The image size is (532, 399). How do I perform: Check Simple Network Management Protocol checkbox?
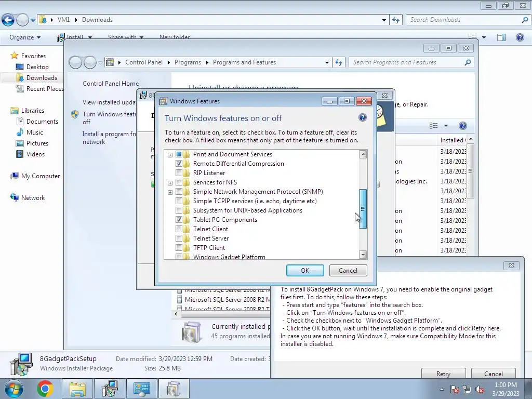(x=179, y=192)
